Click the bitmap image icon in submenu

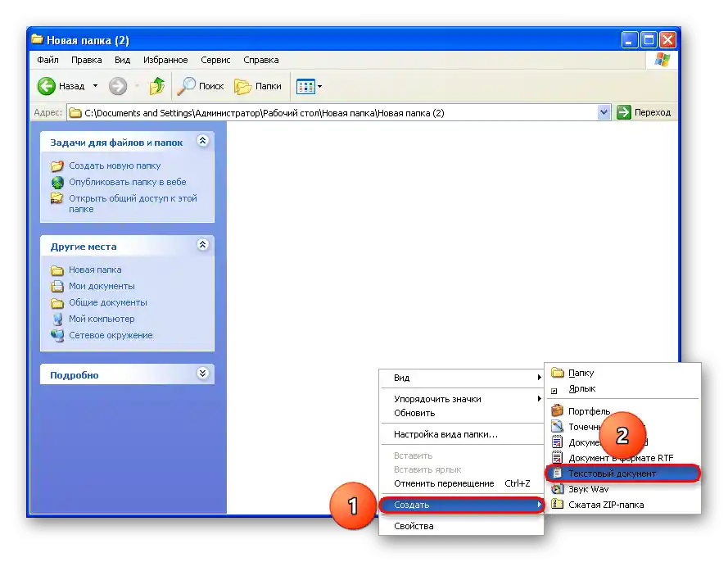coord(557,426)
